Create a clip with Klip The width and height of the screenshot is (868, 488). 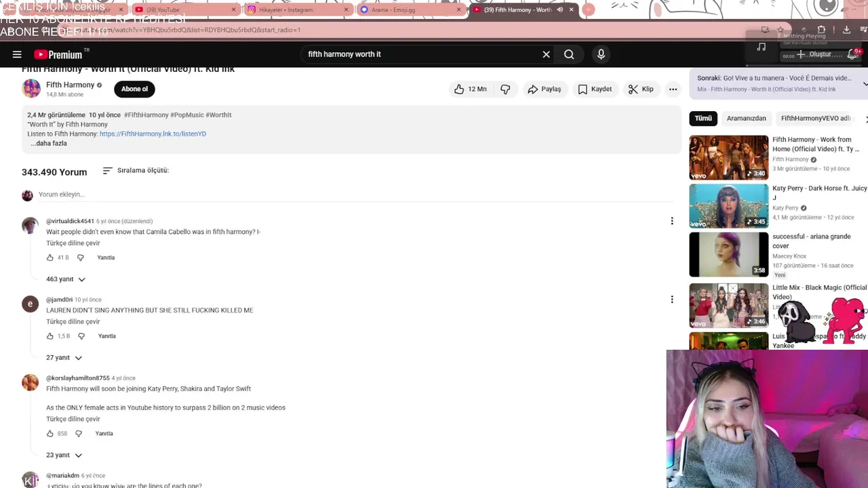click(x=641, y=89)
